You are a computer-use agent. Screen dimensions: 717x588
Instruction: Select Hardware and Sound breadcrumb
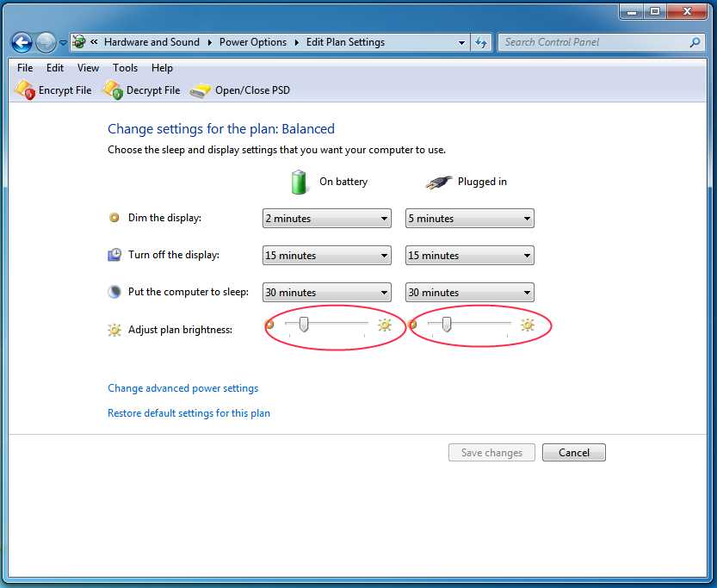tap(151, 42)
